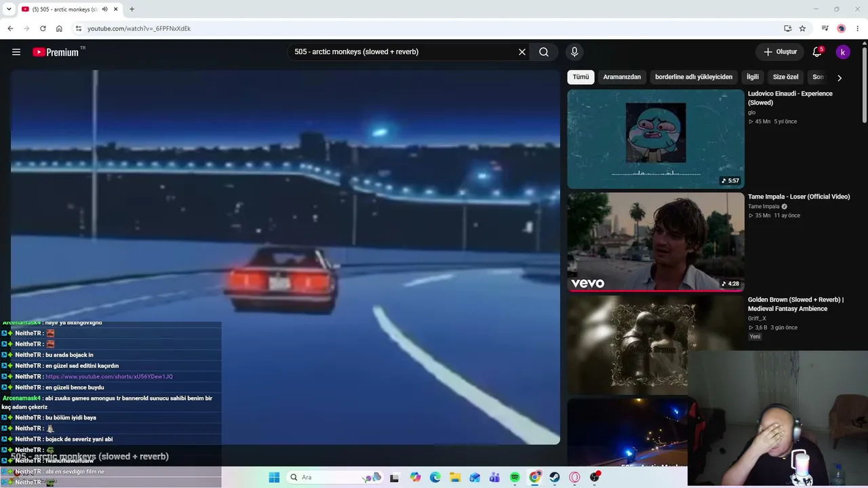Select the borderline adlı yükleyiciden chip
Screen dimensions: 868x488
pyautogui.click(x=694, y=77)
